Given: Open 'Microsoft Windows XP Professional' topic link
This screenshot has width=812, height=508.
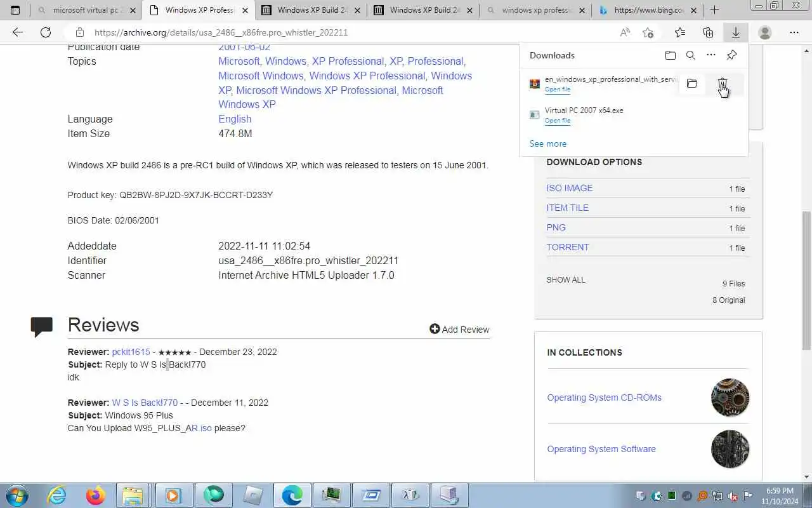Looking at the screenshot, I should [x=317, y=90].
